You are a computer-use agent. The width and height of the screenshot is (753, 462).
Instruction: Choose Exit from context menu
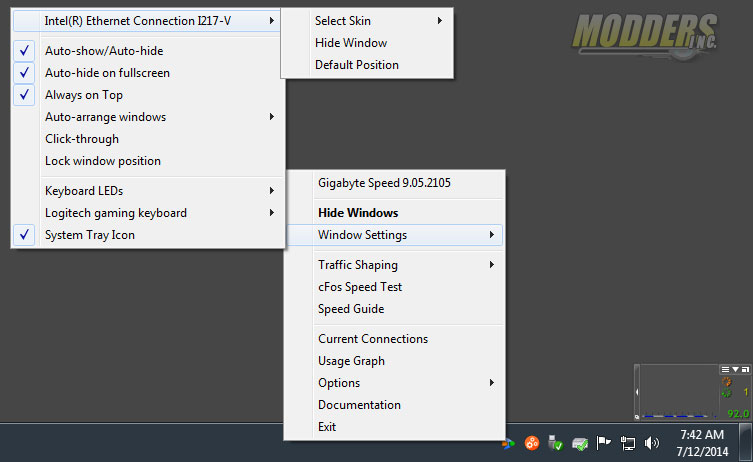pos(394,427)
